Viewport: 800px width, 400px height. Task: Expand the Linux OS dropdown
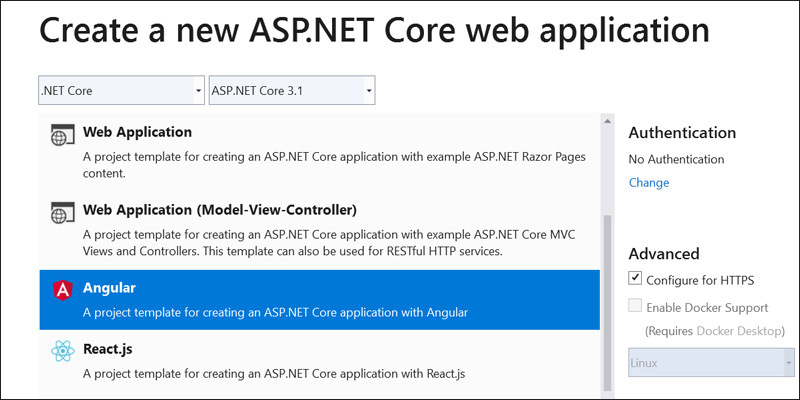tap(711, 363)
